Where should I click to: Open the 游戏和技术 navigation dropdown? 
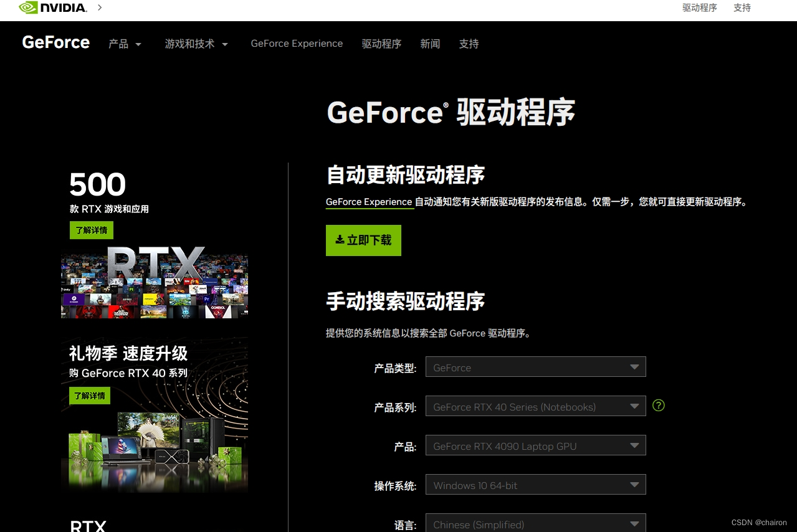pyautogui.click(x=196, y=44)
